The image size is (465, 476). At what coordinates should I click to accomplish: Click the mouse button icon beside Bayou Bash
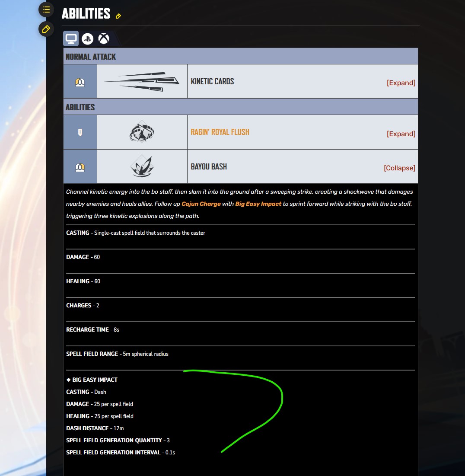(x=80, y=167)
